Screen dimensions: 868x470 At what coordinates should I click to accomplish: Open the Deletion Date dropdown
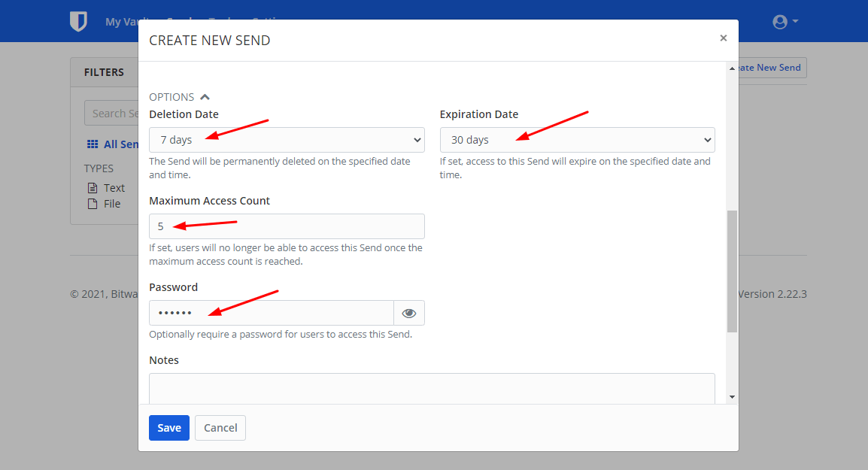click(287, 140)
